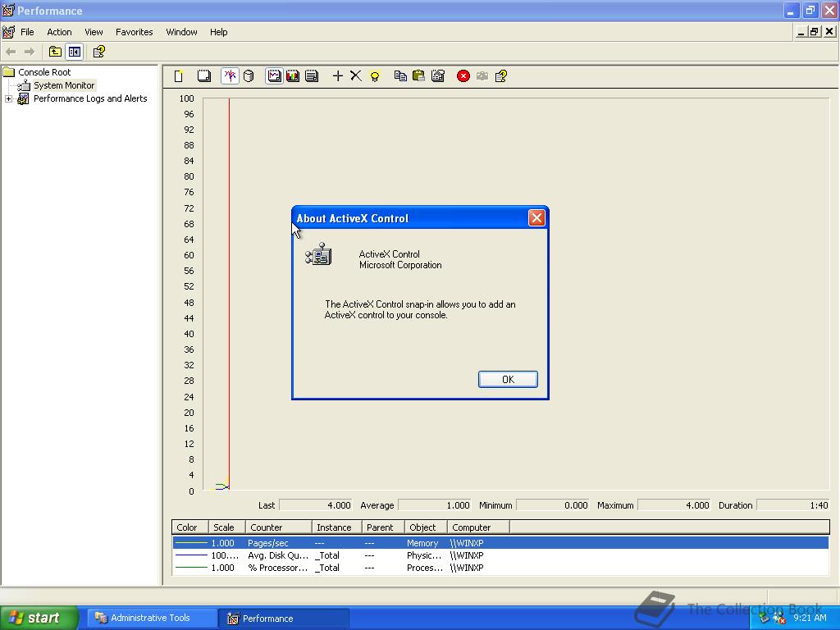Screen dimensions: 840x630
Task: Click the Last value field
Action: click(316, 505)
